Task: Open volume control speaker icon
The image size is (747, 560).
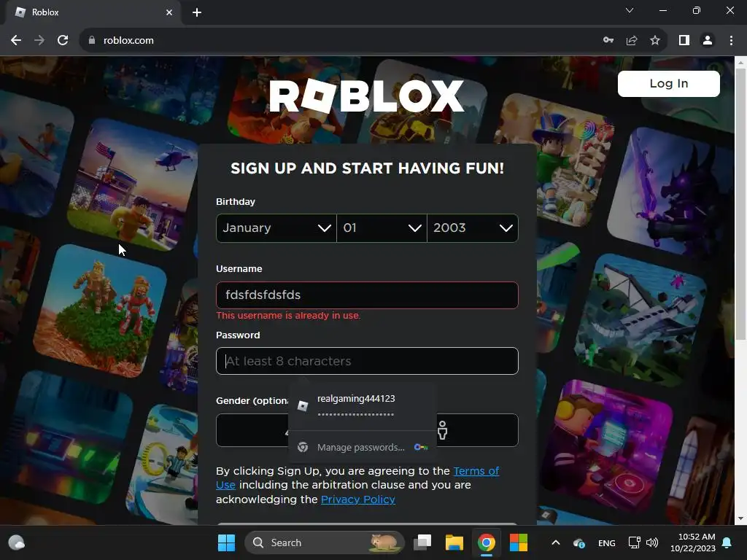Action: pyautogui.click(x=652, y=542)
